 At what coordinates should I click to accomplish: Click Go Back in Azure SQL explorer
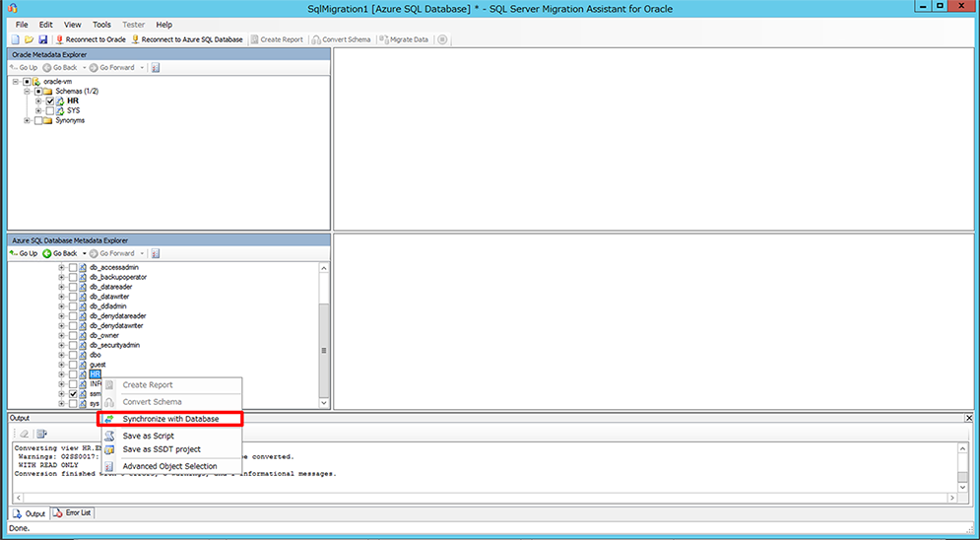click(x=60, y=254)
